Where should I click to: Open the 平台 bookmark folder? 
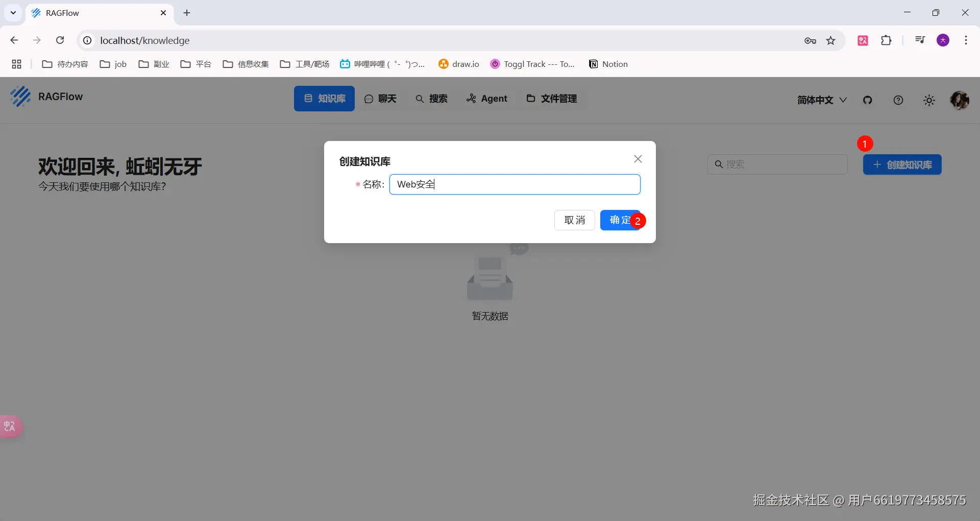196,64
